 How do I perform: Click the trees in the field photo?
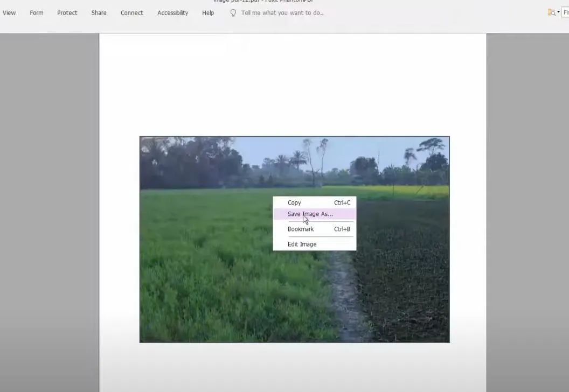[x=205, y=162]
